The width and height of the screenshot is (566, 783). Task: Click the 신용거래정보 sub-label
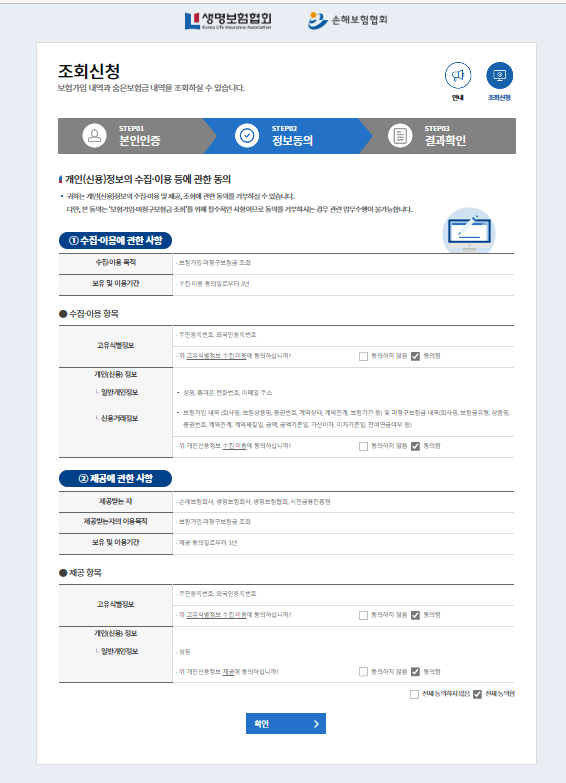[119, 418]
